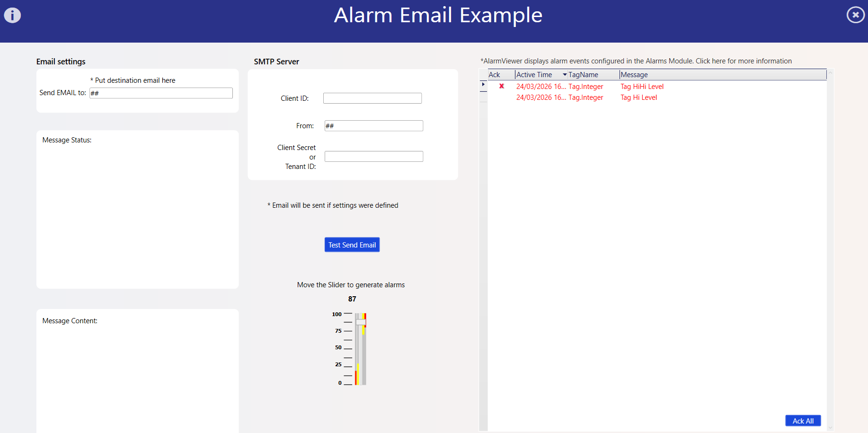Sort alarms by TagName column header
This screenshot has height=433, width=868.
[583, 75]
